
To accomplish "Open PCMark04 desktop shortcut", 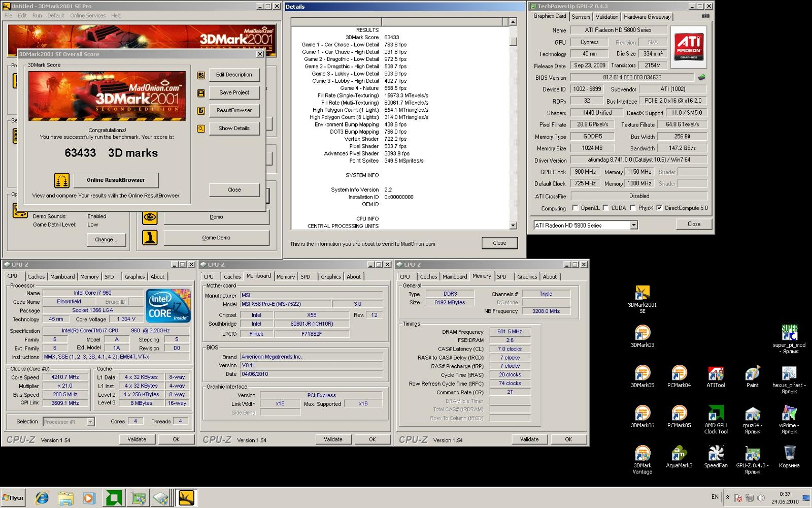I will [x=679, y=376].
